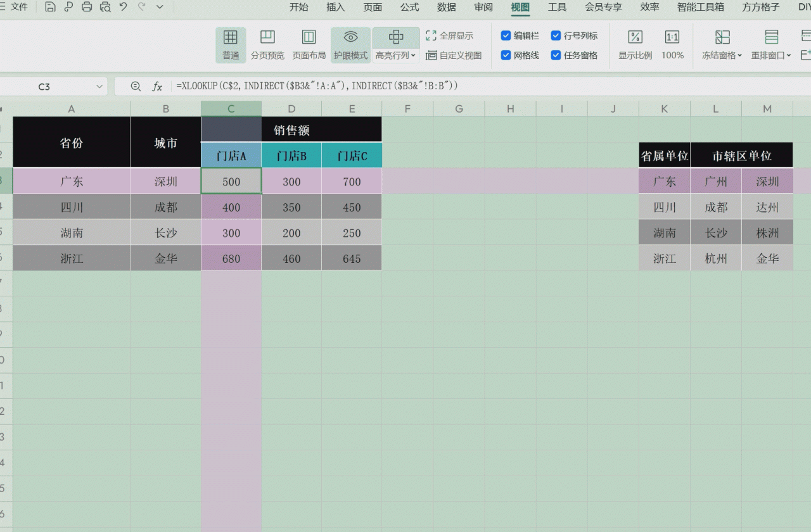Open the 效率 tab
The image size is (811, 532).
(649, 7)
